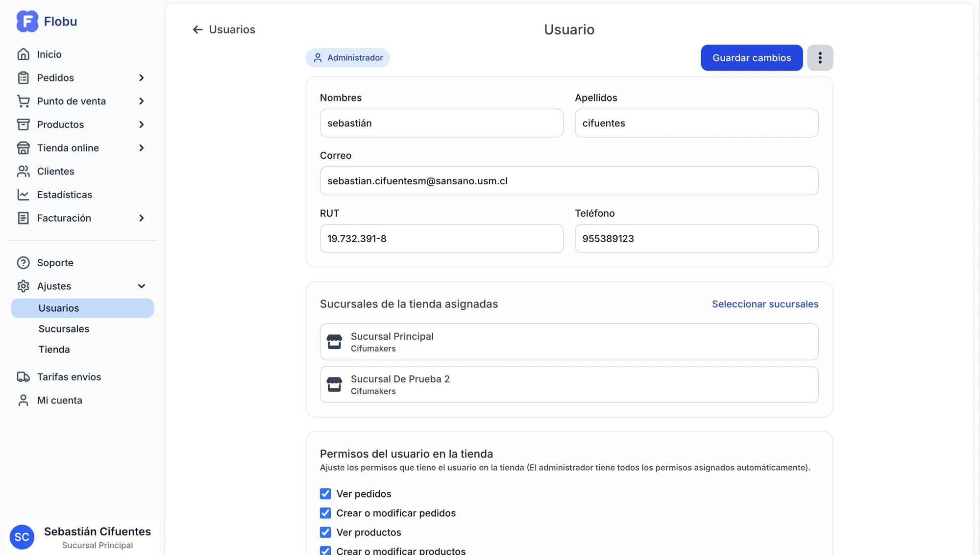Toggle Crear o modificar pedidos checkbox
Screen dimensions: 980x555
coord(325,513)
